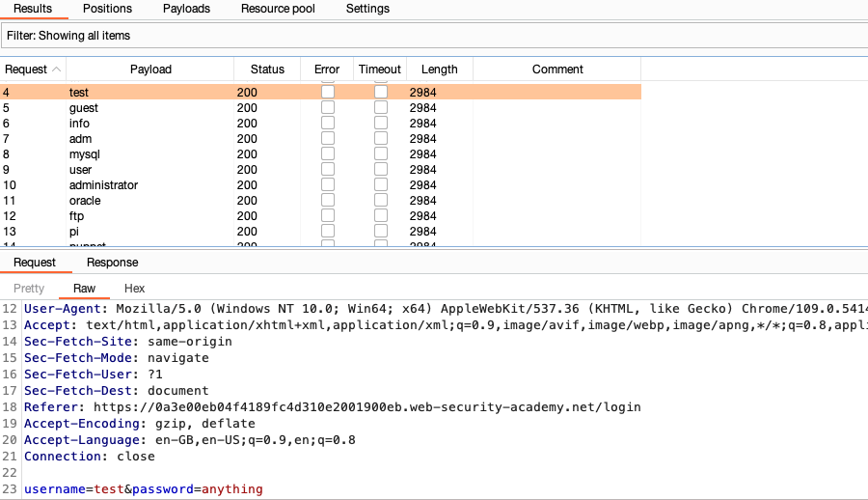Click the Sec-Fetch-User header line
The image size is (868, 500).
point(93,375)
